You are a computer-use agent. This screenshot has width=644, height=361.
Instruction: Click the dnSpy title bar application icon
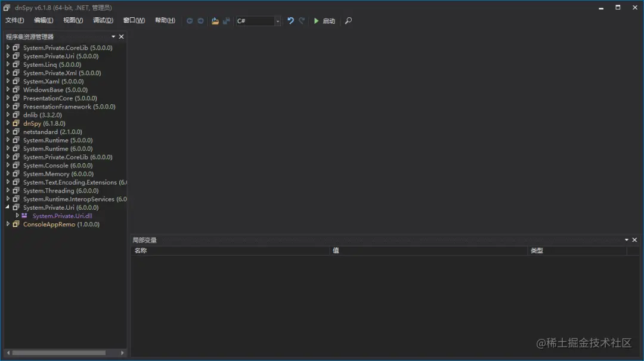coord(7,7)
